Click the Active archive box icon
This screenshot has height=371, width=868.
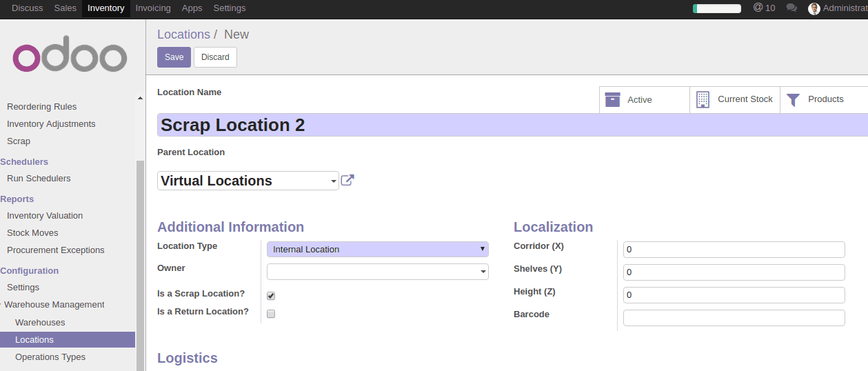click(613, 99)
